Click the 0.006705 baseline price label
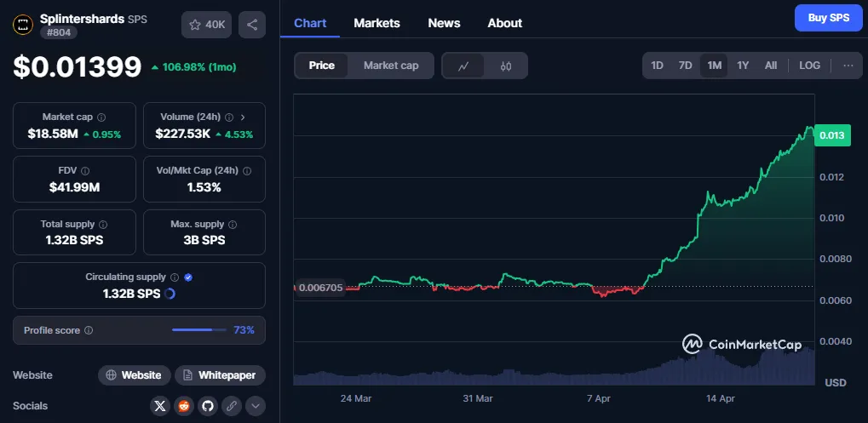Image resolution: width=868 pixels, height=423 pixels. tap(320, 288)
